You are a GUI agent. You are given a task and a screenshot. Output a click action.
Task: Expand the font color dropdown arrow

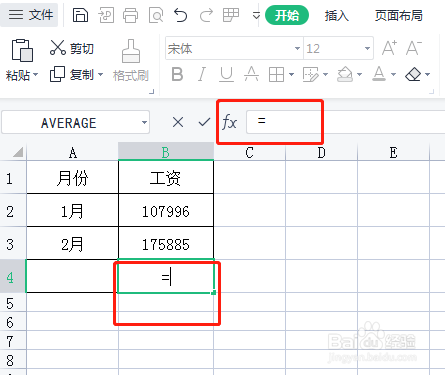[x=393, y=75]
